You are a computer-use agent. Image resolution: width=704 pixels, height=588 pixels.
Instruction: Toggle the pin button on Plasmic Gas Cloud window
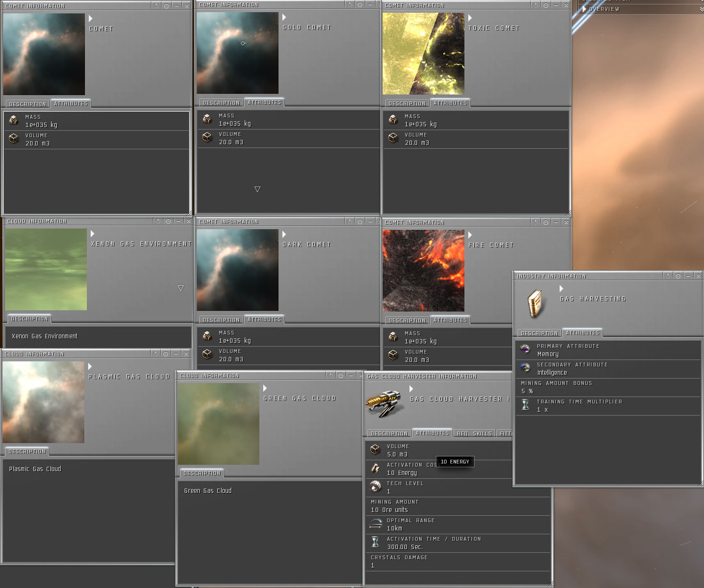(165, 354)
